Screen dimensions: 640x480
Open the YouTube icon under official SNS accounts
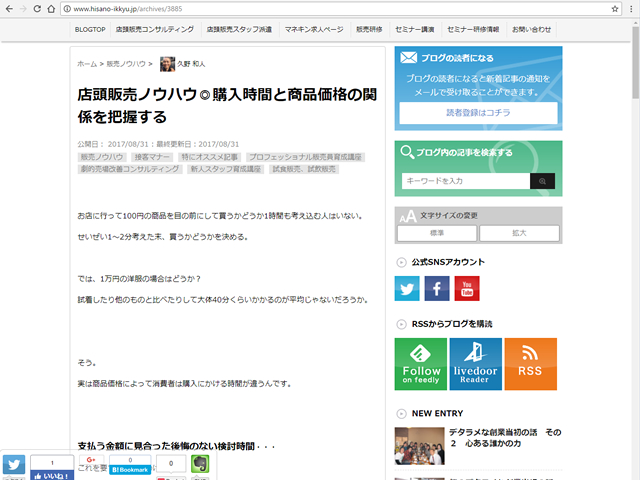(x=467, y=289)
